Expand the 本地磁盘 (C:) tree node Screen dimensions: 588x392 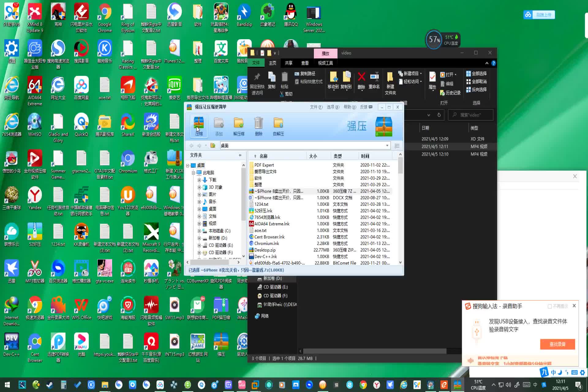199,231
